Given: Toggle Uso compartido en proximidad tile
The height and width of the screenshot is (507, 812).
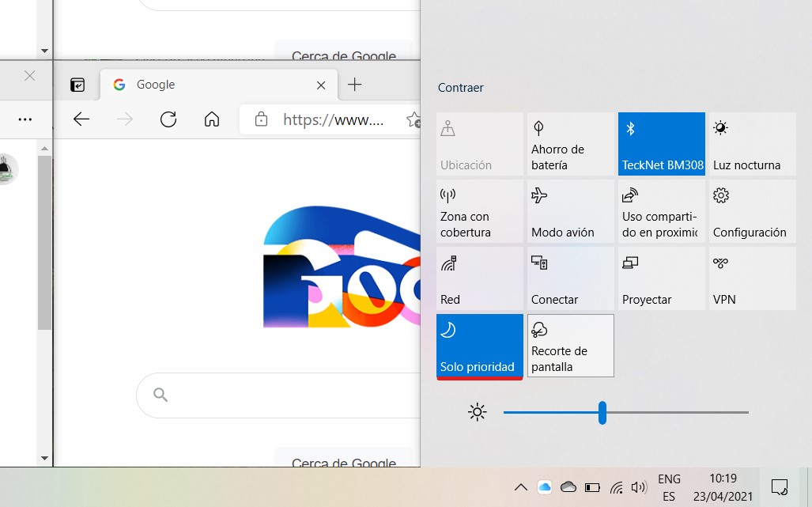Looking at the screenshot, I should point(661,211).
